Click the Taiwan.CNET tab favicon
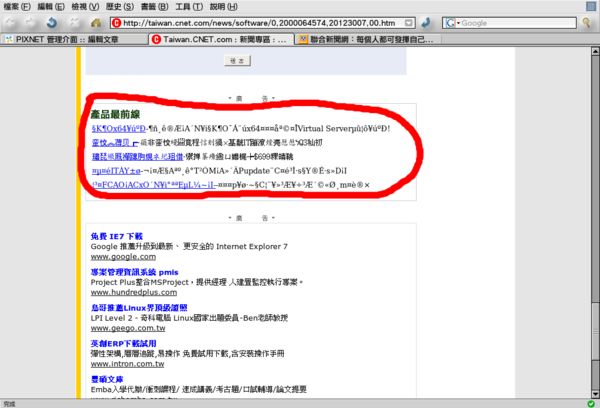Screen dimensions: 600x408 156,39
